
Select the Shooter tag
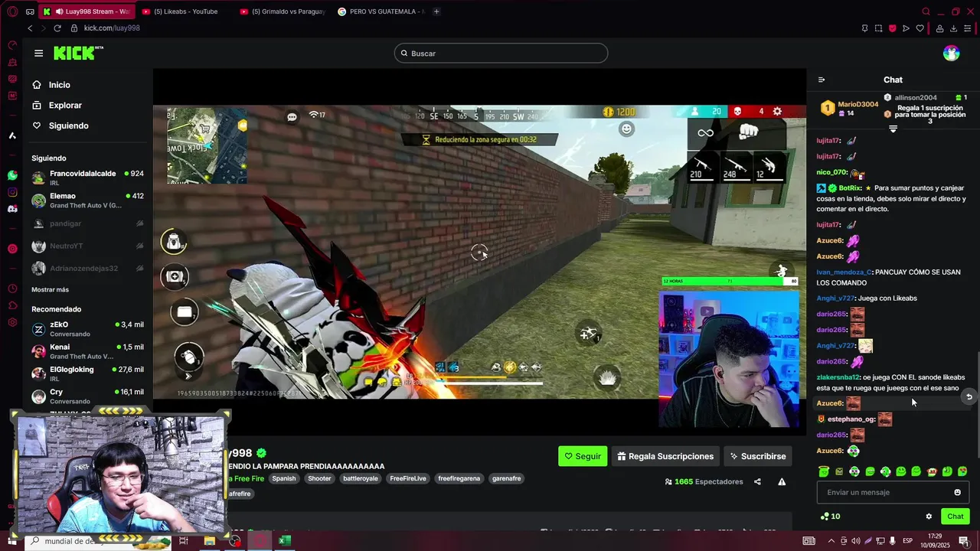tap(319, 478)
